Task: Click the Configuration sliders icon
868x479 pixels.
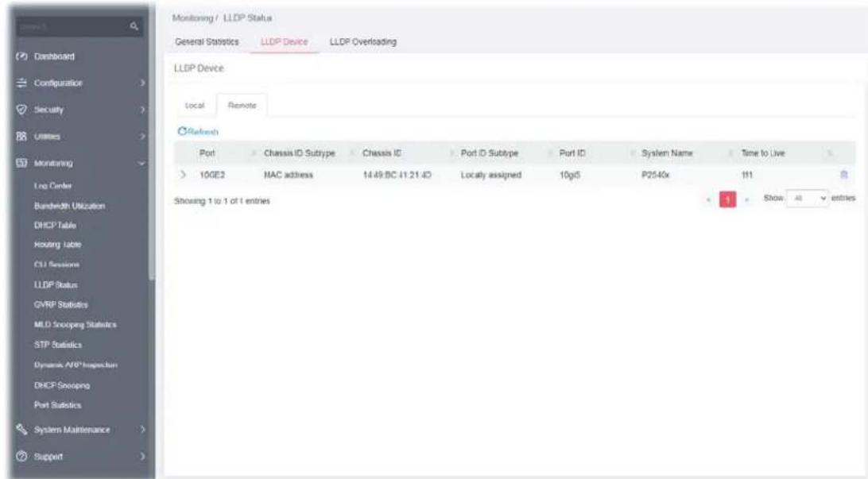Action: (x=21, y=83)
